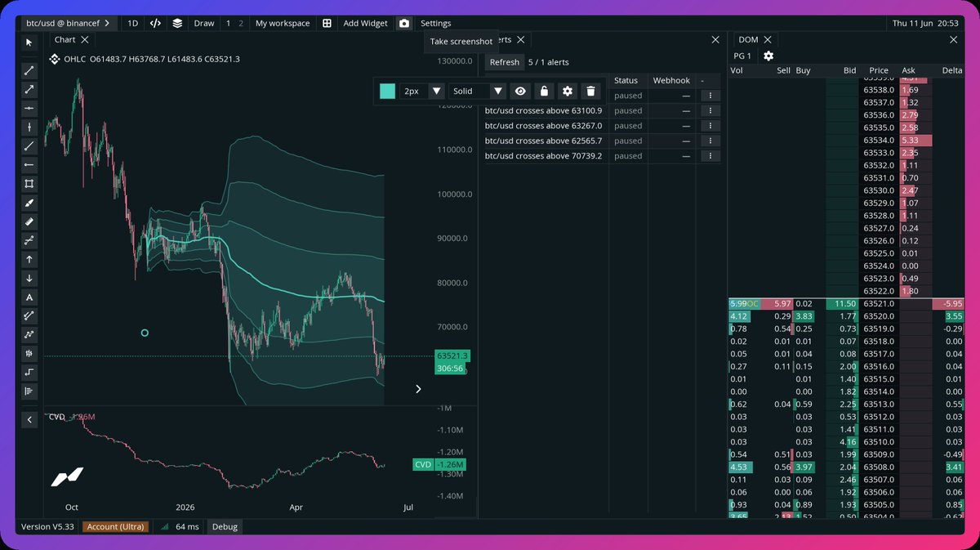Click the Version V5.33 status text
980x550 pixels.
click(47, 526)
